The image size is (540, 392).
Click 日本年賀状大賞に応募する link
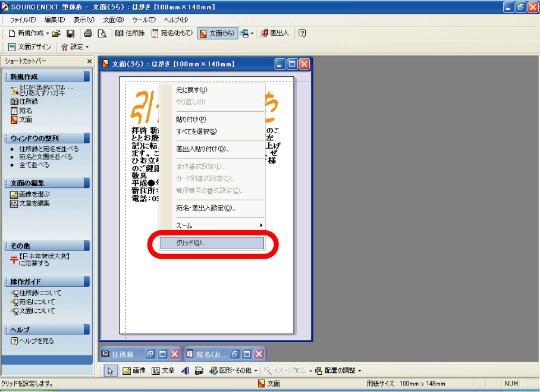(x=40, y=260)
